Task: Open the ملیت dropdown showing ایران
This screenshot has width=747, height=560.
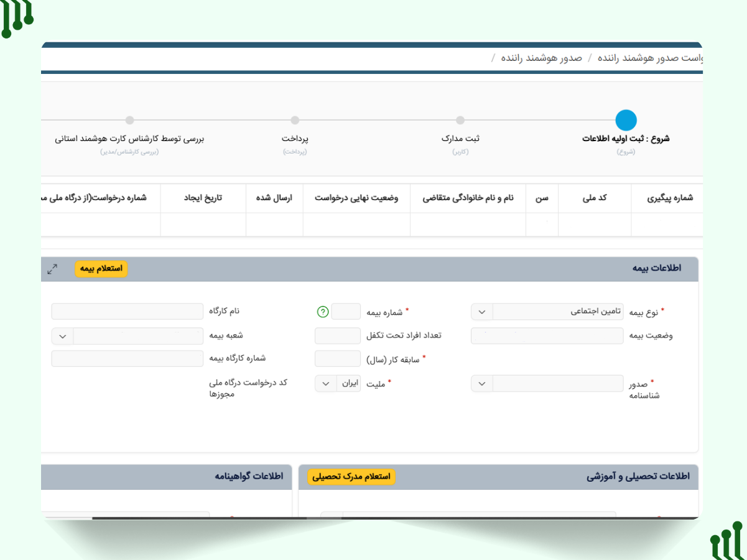Action: pyautogui.click(x=326, y=384)
